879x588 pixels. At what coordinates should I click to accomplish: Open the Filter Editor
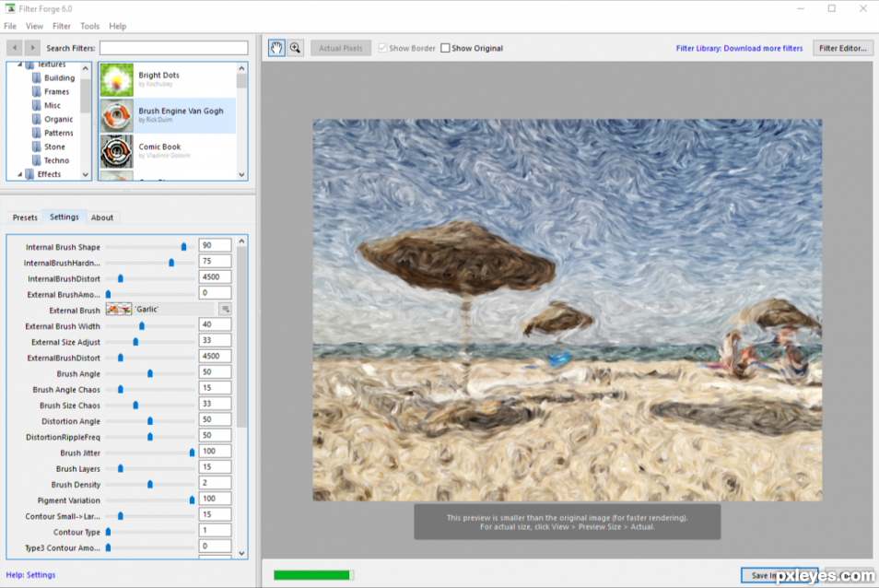[x=842, y=48]
